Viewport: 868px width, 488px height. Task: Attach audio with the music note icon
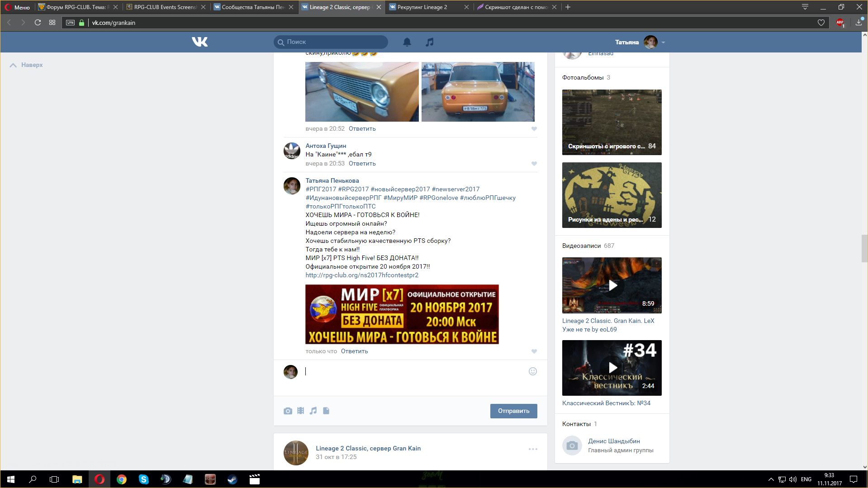click(313, 411)
